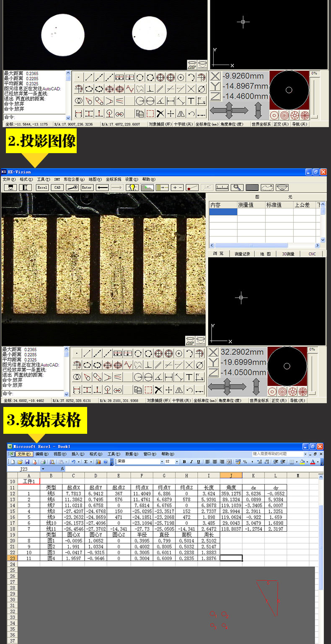
Task: Click the Merge and Center icon in Excel
Action: [x=229, y=461]
